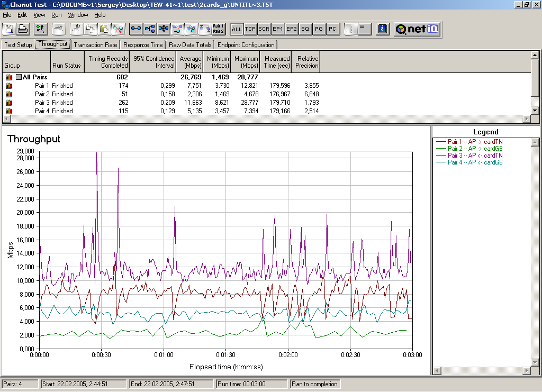Open the blue info help icon

pyautogui.click(x=384, y=29)
